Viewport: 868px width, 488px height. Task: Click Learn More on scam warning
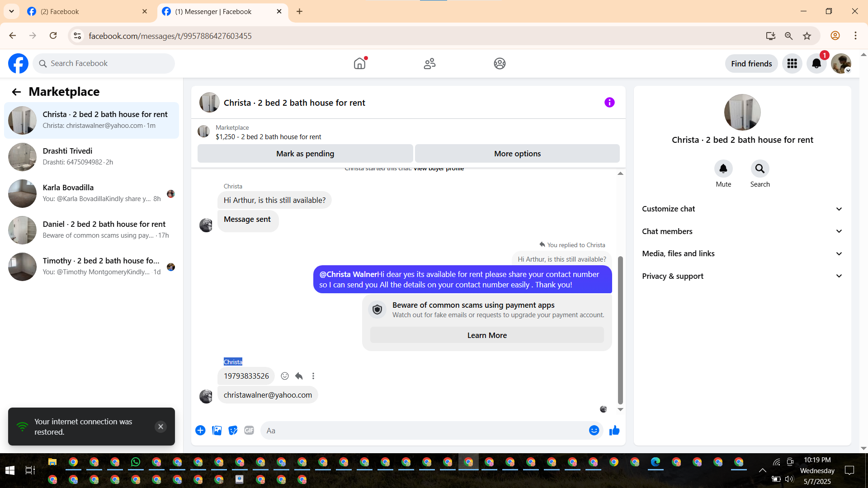point(487,335)
